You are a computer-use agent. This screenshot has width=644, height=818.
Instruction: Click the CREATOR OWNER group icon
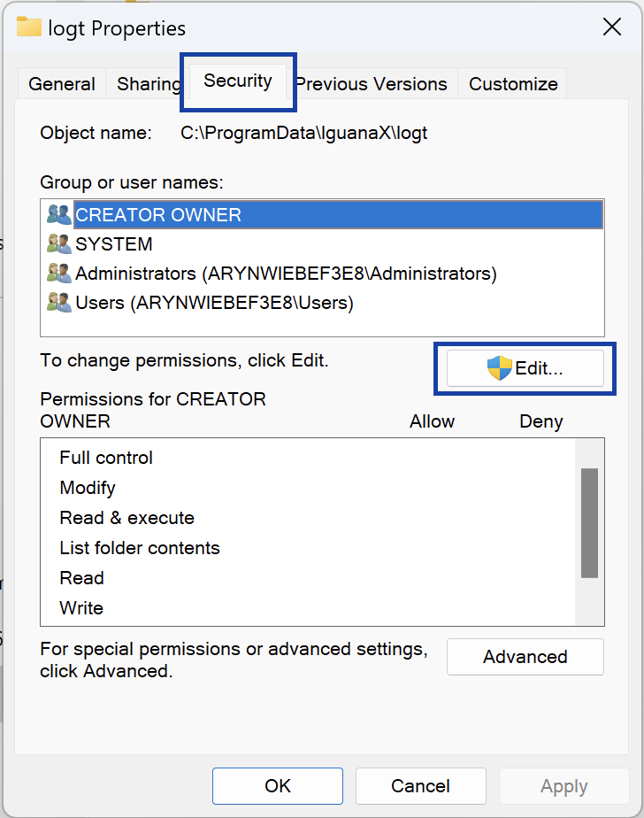coord(58,214)
